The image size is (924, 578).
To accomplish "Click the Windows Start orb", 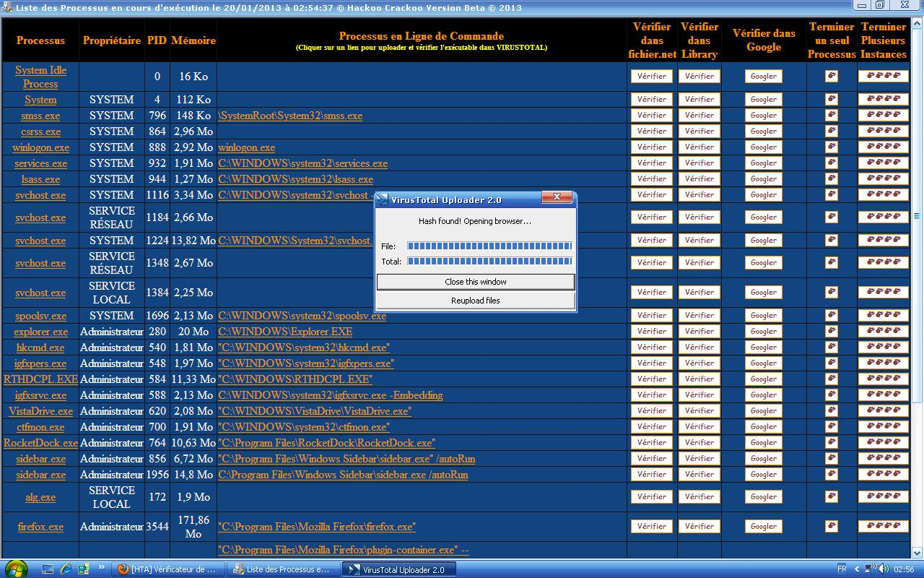I will (x=16, y=568).
